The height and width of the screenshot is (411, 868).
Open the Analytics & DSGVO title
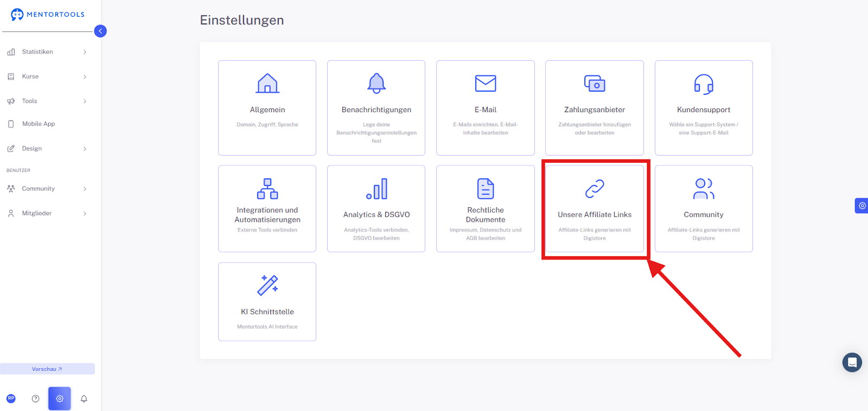[376, 215]
